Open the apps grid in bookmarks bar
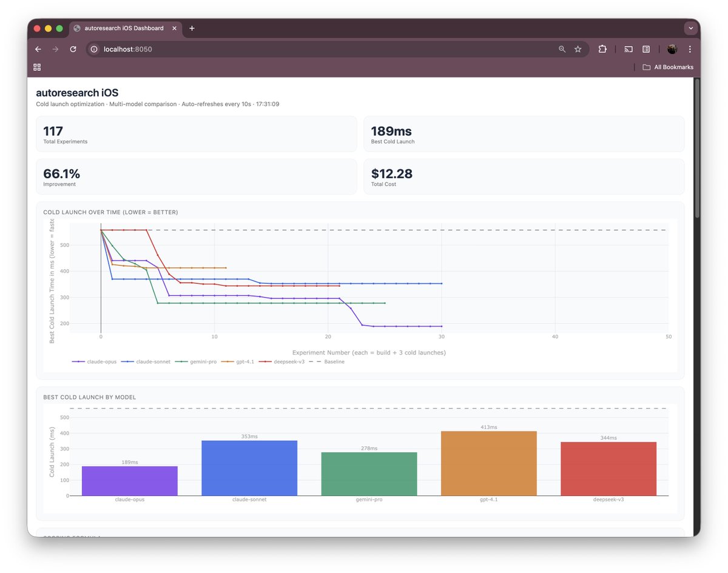This screenshot has width=728, height=573. [37, 67]
